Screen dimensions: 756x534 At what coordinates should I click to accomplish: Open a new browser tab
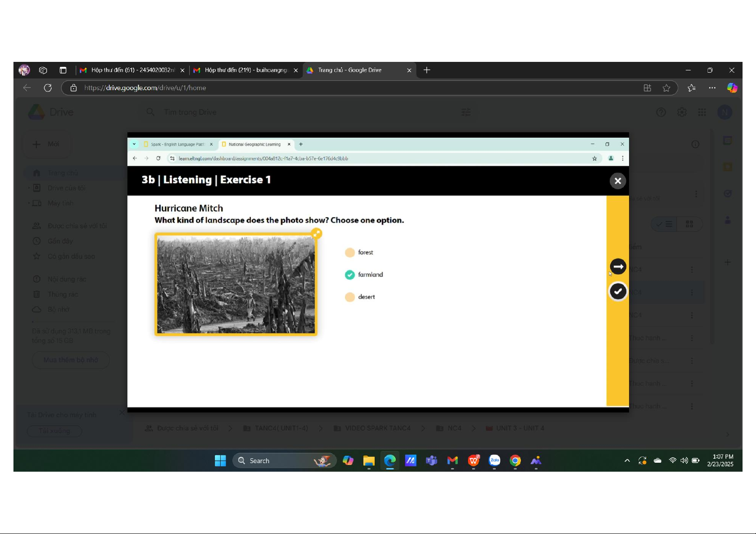click(427, 70)
